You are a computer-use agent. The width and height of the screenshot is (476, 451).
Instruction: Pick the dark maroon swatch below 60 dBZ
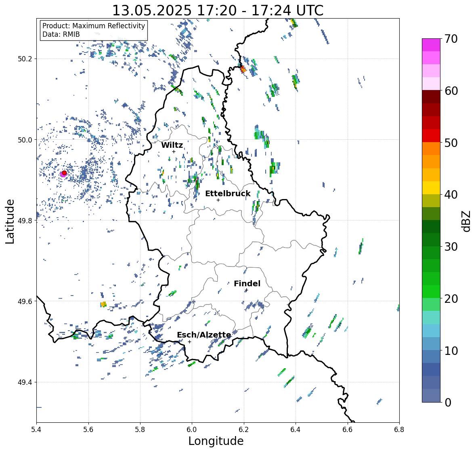click(431, 97)
